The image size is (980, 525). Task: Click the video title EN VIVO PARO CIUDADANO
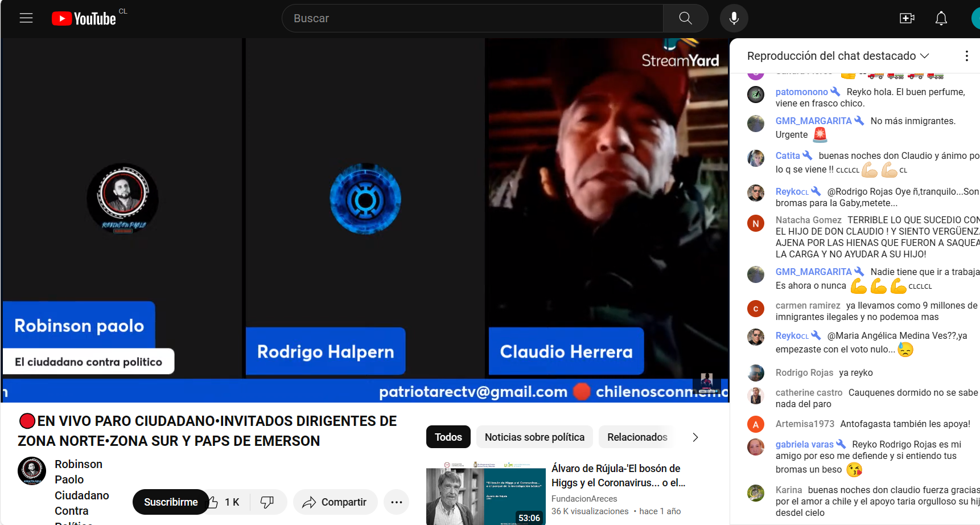pos(207,431)
